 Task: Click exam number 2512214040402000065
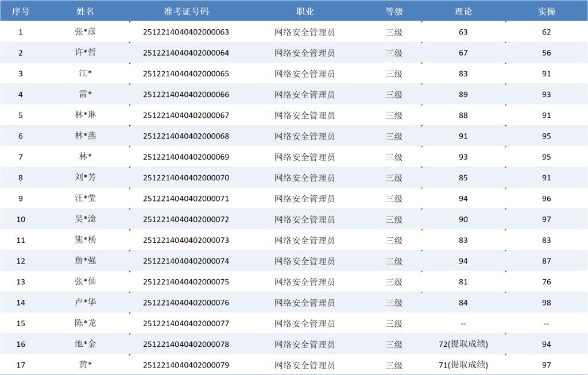[186, 74]
